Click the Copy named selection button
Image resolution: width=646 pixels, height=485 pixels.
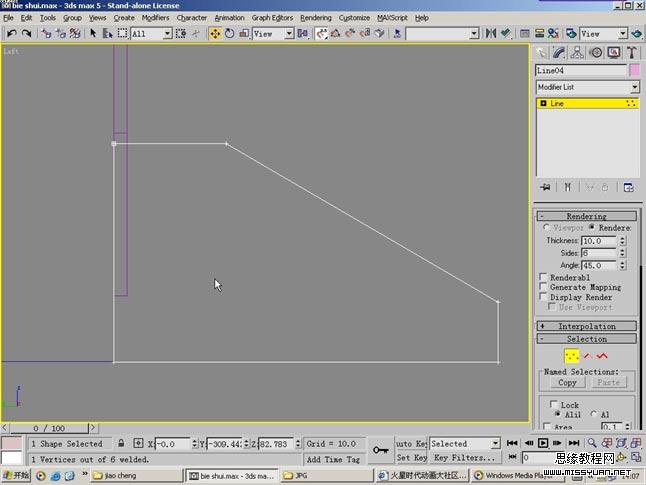coord(567,382)
